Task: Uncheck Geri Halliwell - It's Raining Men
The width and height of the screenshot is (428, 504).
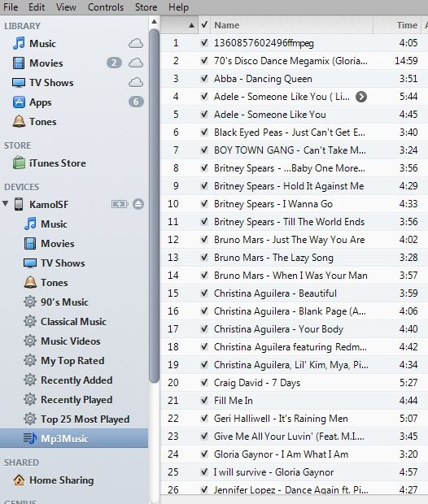Action: tap(204, 418)
